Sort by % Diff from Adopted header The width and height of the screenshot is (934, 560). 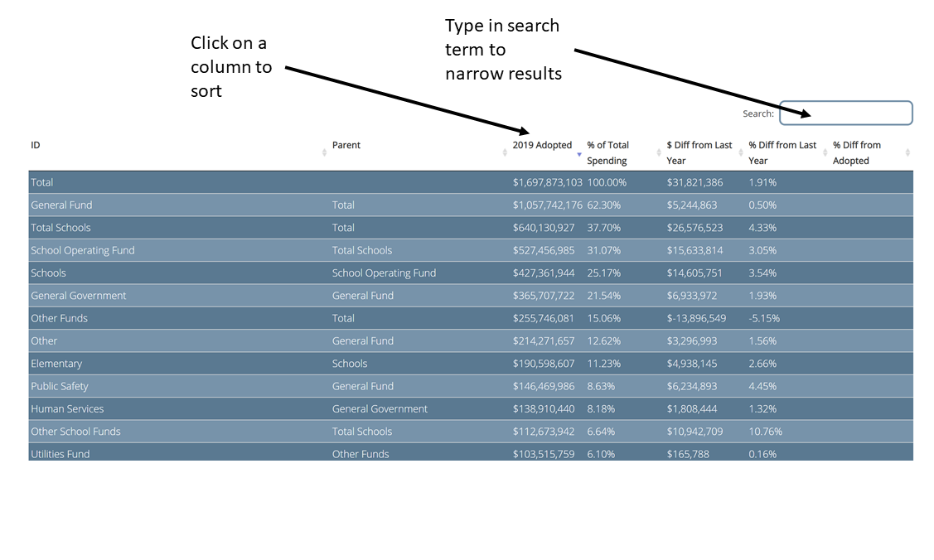(857, 152)
